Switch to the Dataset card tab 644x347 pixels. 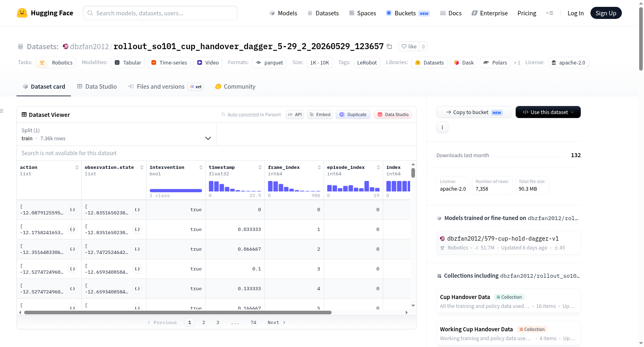point(43,87)
